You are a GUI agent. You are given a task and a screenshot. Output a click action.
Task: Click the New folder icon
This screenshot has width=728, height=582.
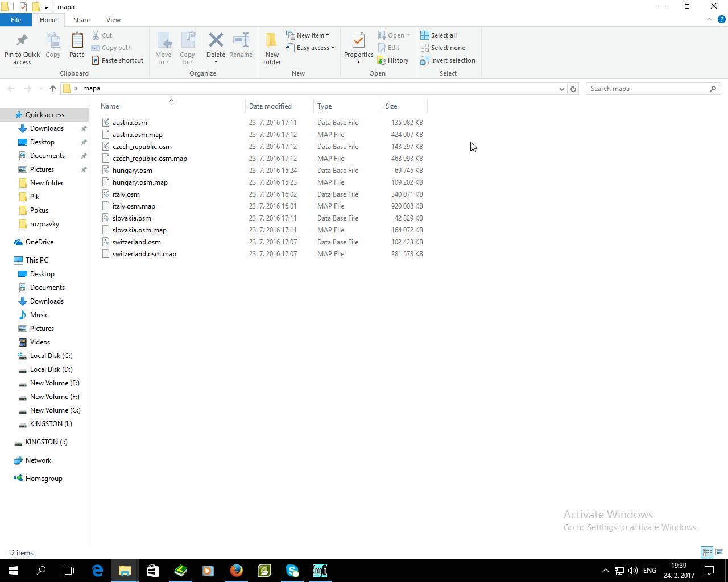point(272,41)
